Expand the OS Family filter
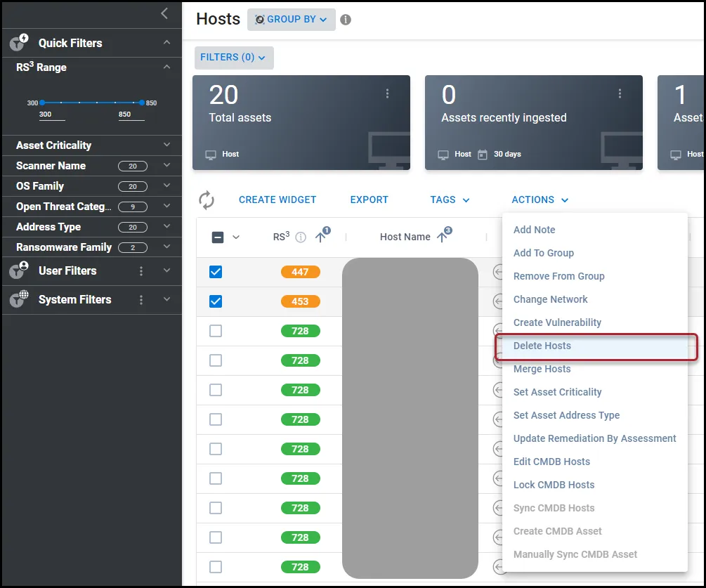 [166, 185]
